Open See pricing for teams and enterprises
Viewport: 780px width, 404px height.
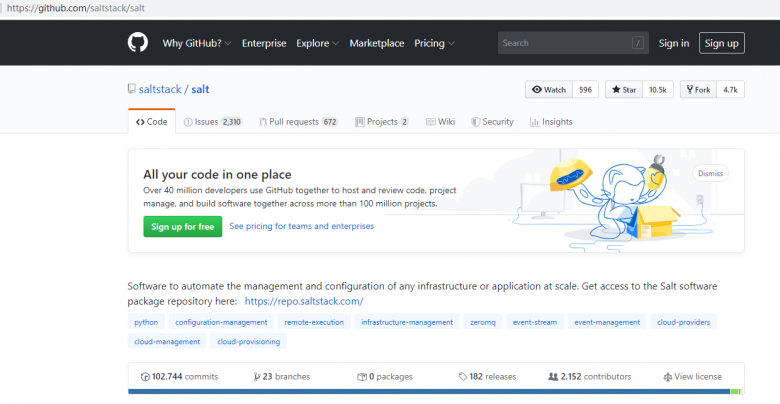[x=301, y=226]
